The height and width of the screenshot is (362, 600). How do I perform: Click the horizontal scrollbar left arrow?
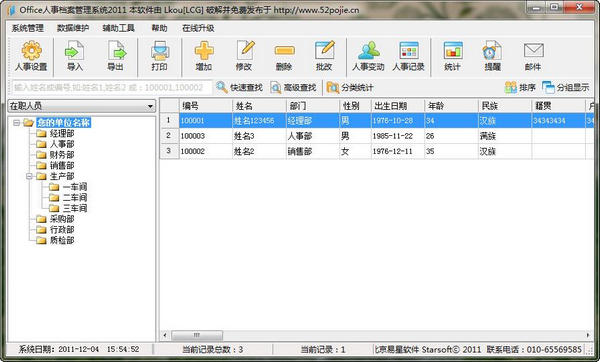[165, 335]
